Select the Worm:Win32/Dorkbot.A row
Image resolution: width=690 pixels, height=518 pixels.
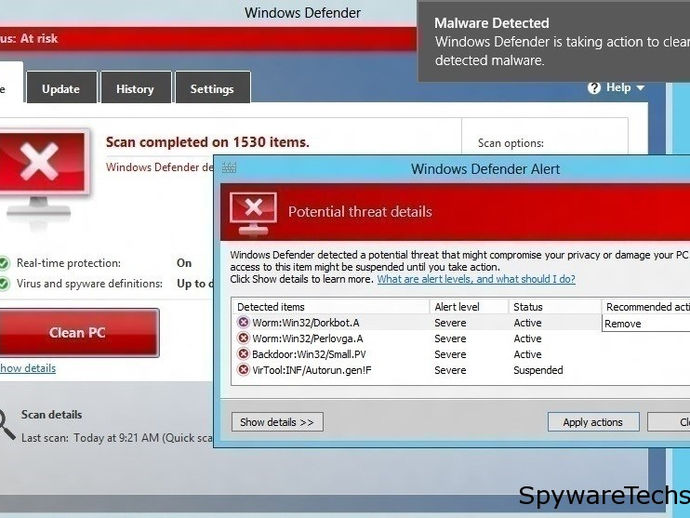[x=460, y=323]
